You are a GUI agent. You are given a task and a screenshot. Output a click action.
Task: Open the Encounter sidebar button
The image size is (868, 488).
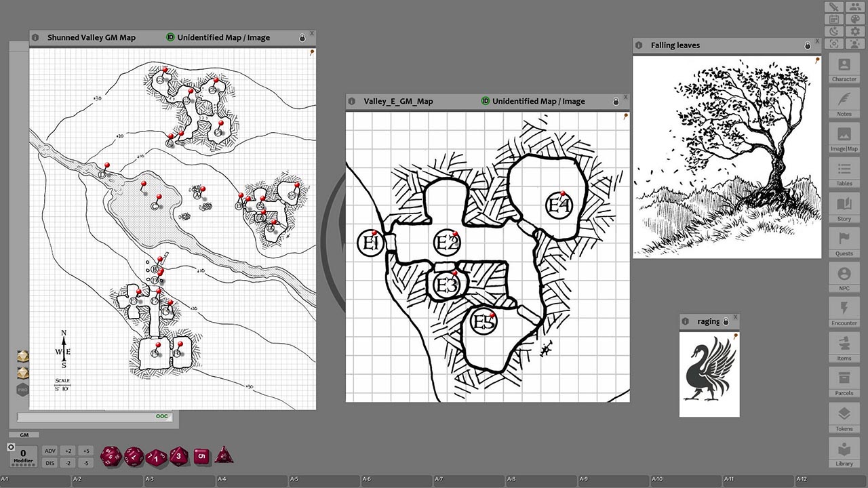coord(844,311)
